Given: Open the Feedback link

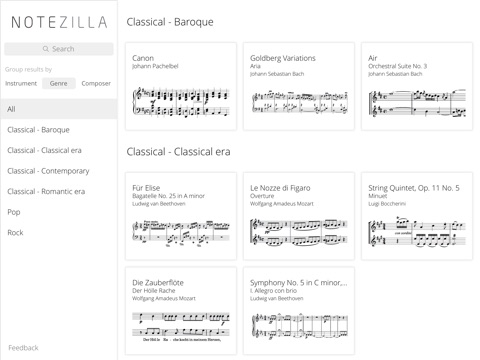Looking at the screenshot, I should coord(23,348).
